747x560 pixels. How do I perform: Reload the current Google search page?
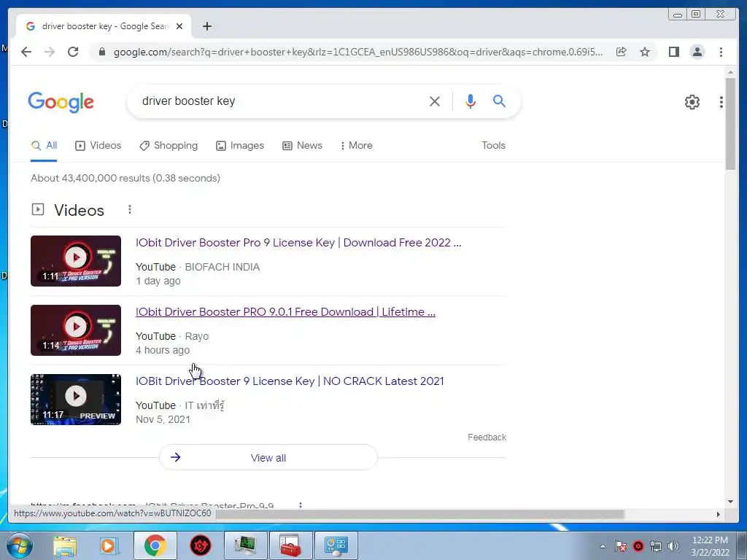click(x=73, y=52)
